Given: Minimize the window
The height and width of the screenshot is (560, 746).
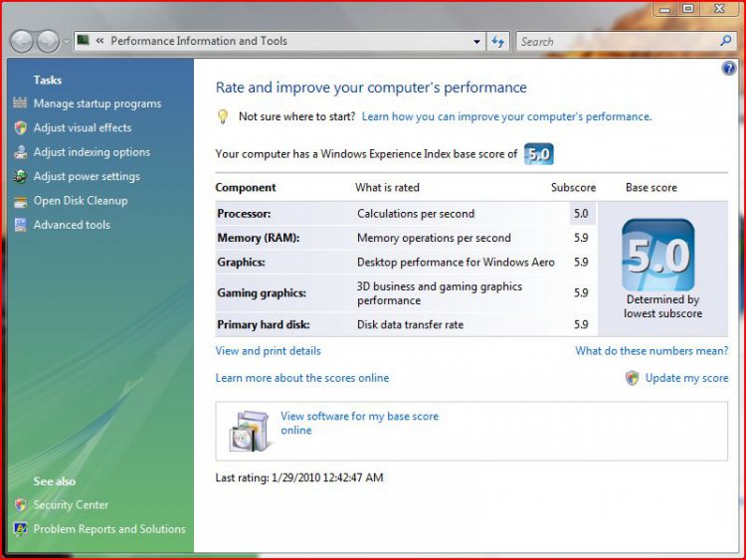Looking at the screenshot, I should 665,9.
